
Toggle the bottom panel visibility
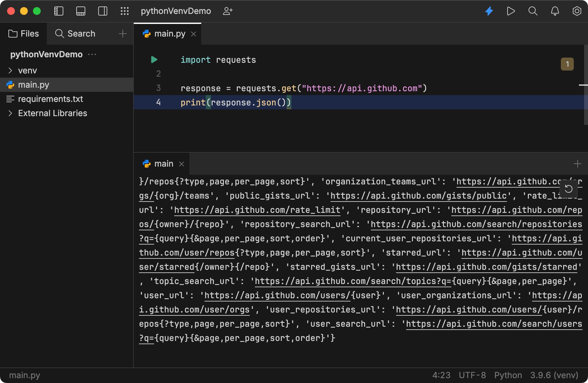tap(80, 11)
